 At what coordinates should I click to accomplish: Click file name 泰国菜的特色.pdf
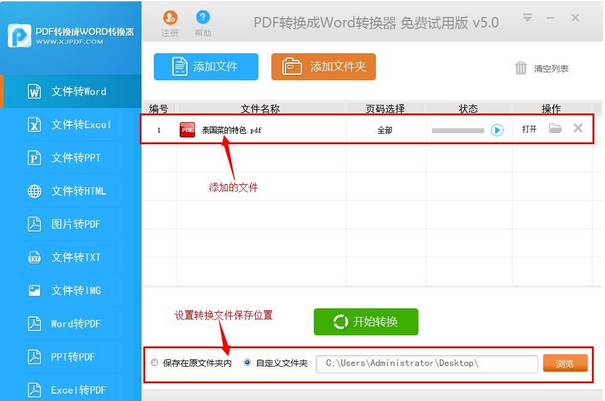232,130
